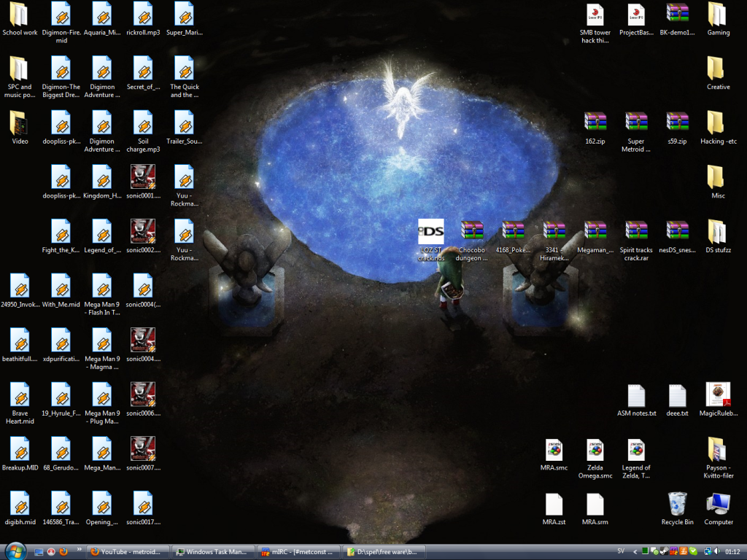Expand hidden system tray icons arrow
The height and width of the screenshot is (560, 747).
[635, 552]
